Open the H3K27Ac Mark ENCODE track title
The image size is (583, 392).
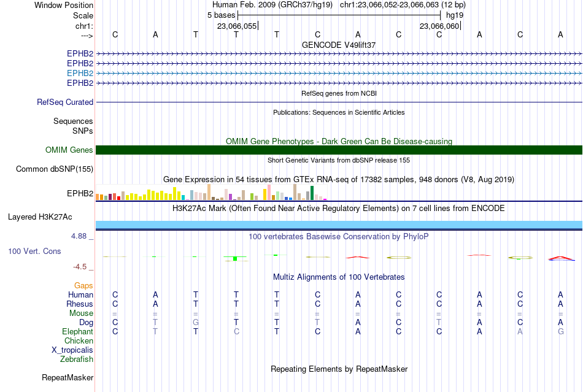[339, 208]
